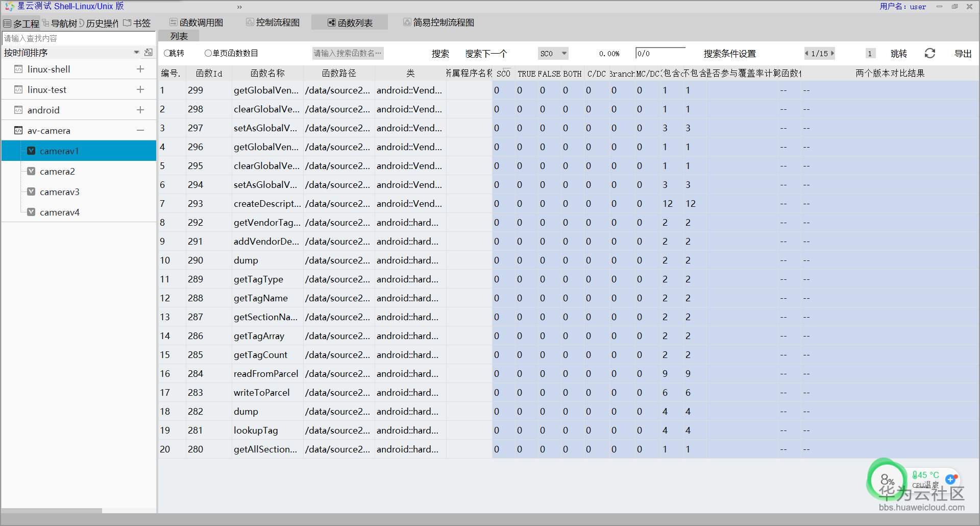The image size is (980, 526).
Task: Switch to the 多工程 tab
Action: click(21, 23)
